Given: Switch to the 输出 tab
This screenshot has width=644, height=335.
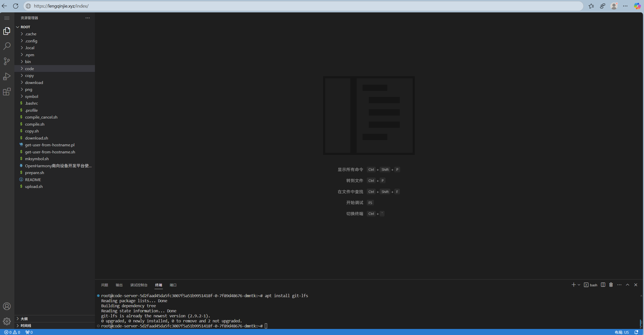Looking at the screenshot, I should point(119,285).
